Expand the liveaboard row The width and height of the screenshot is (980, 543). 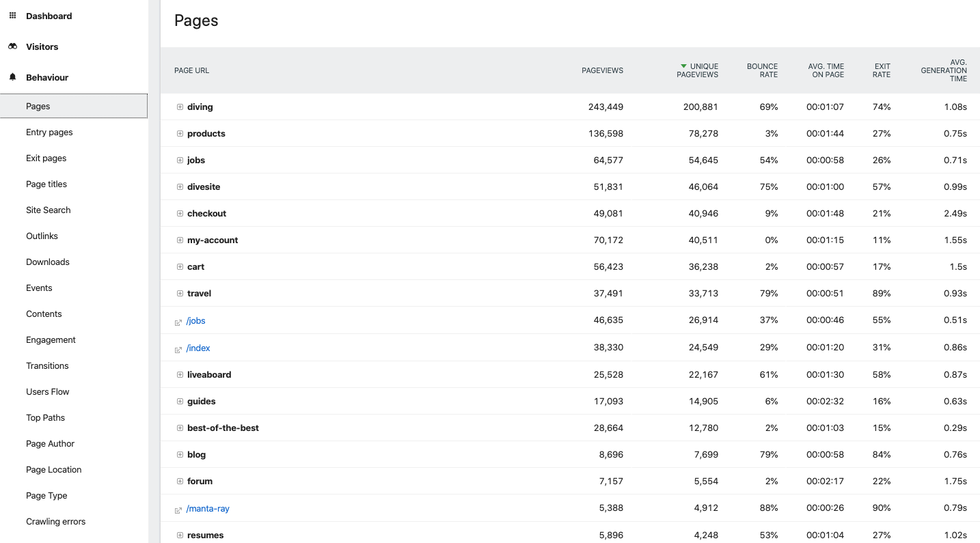180,375
